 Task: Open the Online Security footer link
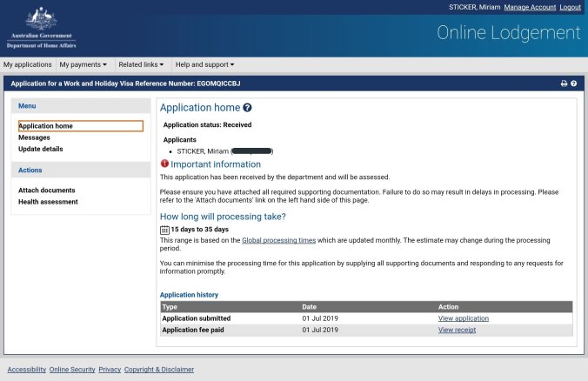pyautogui.click(x=72, y=370)
